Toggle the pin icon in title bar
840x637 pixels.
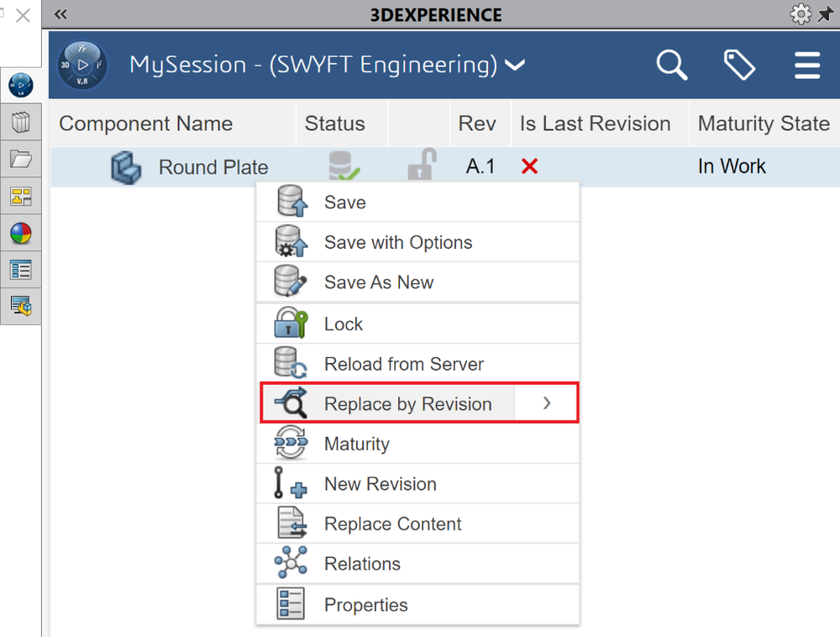pyautogui.click(x=827, y=14)
